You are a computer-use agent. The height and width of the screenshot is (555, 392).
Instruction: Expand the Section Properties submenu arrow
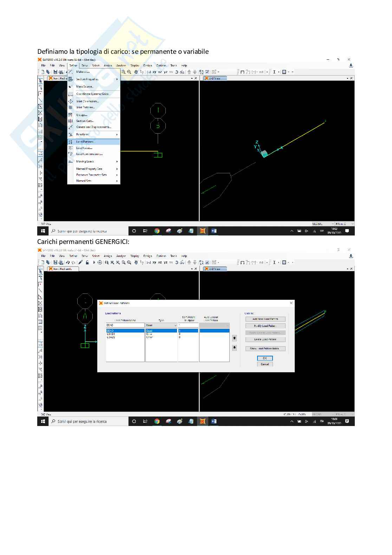click(117, 79)
